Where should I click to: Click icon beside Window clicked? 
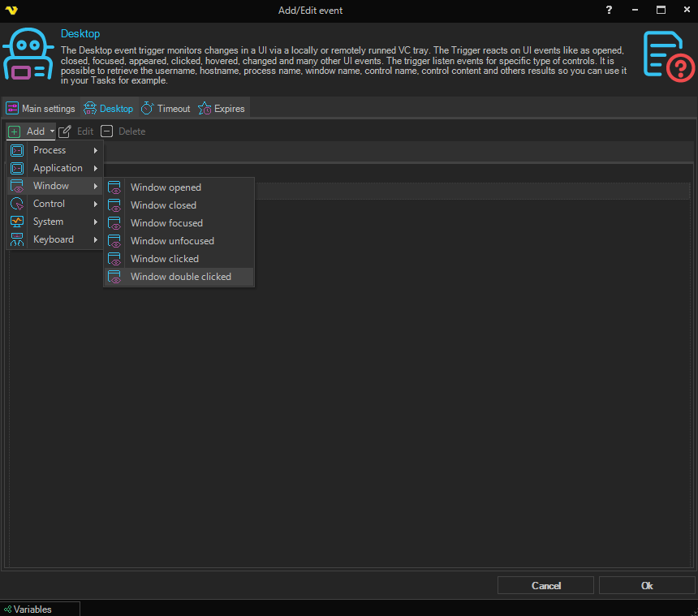click(x=114, y=259)
